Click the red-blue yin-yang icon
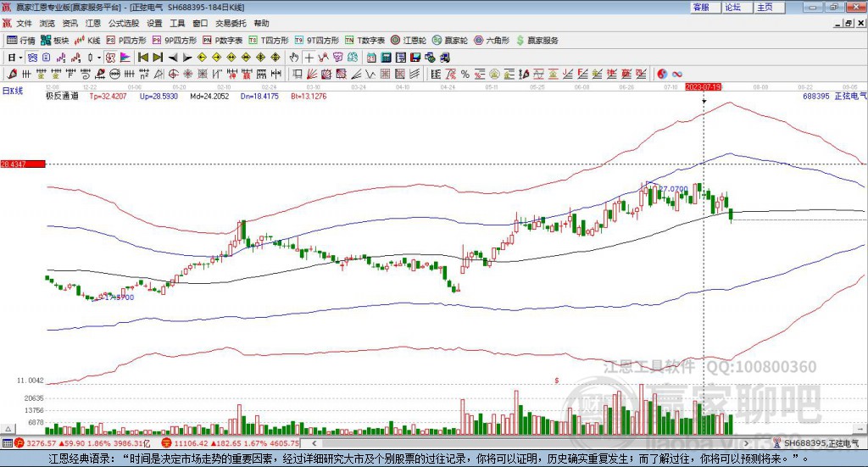The width and height of the screenshot is (868, 467). [662, 74]
